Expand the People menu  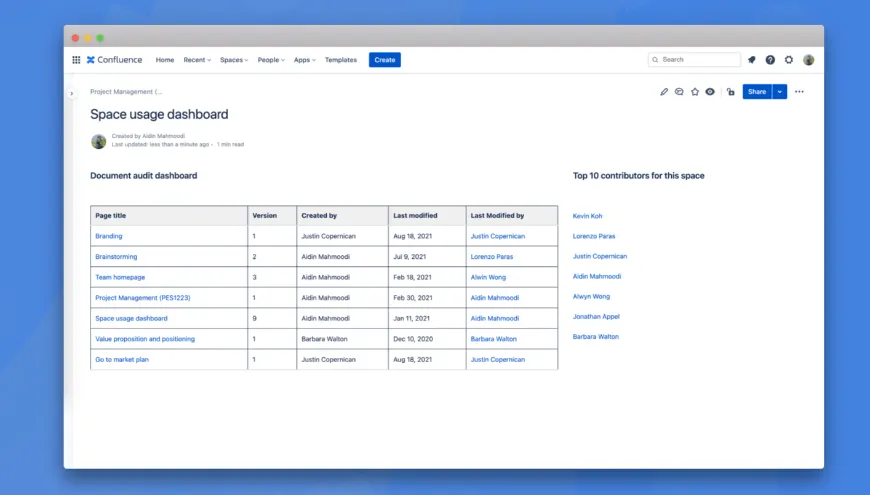click(271, 60)
